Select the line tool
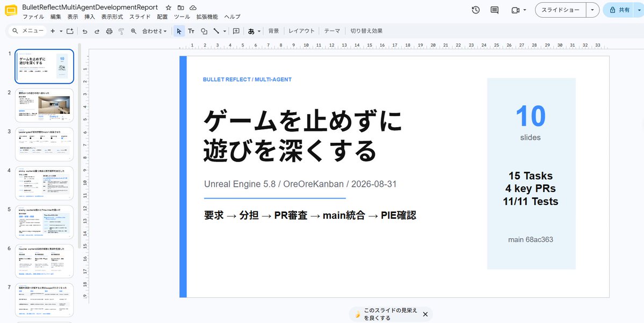 coord(216,31)
